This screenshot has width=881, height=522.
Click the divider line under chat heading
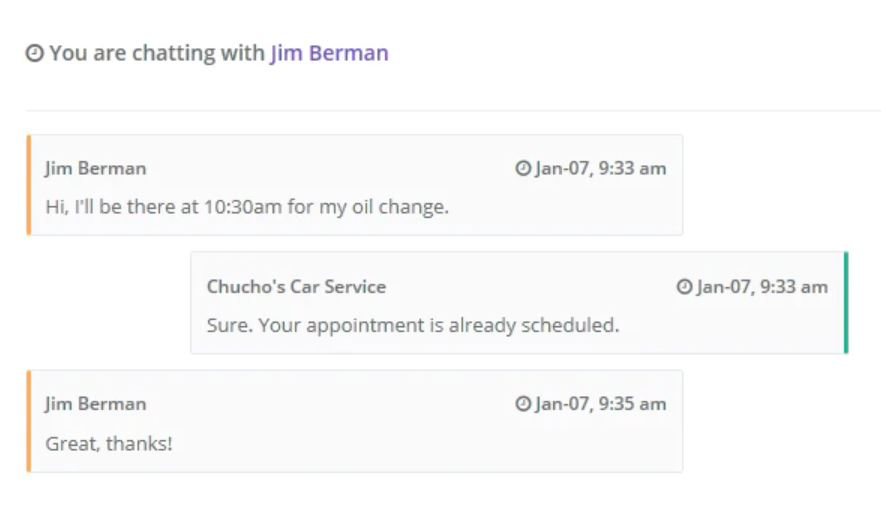[x=453, y=111]
